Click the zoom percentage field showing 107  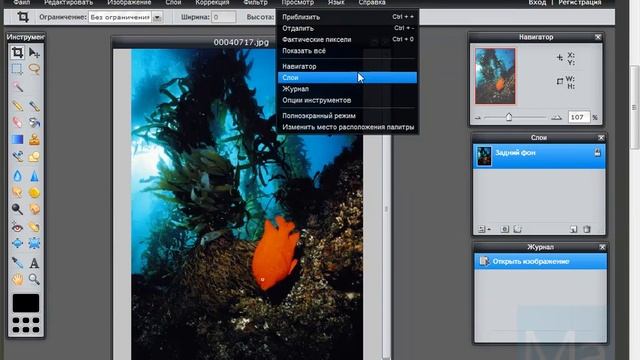click(x=579, y=118)
